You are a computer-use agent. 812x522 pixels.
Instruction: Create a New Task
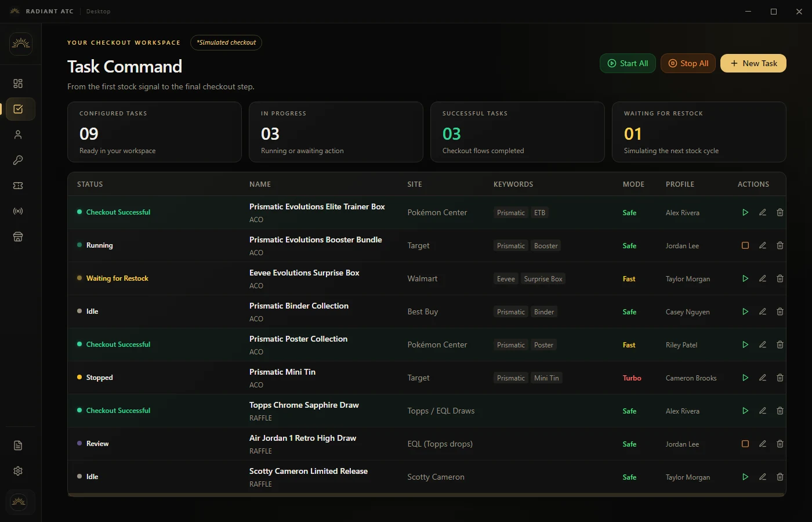tap(753, 63)
